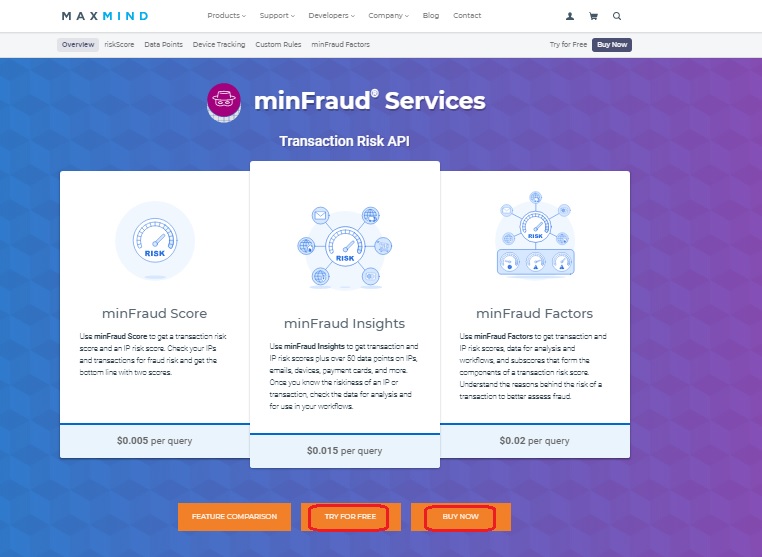The height and width of the screenshot is (557, 762).
Task: Click the minFraud spy hat logo
Action: coord(224,103)
